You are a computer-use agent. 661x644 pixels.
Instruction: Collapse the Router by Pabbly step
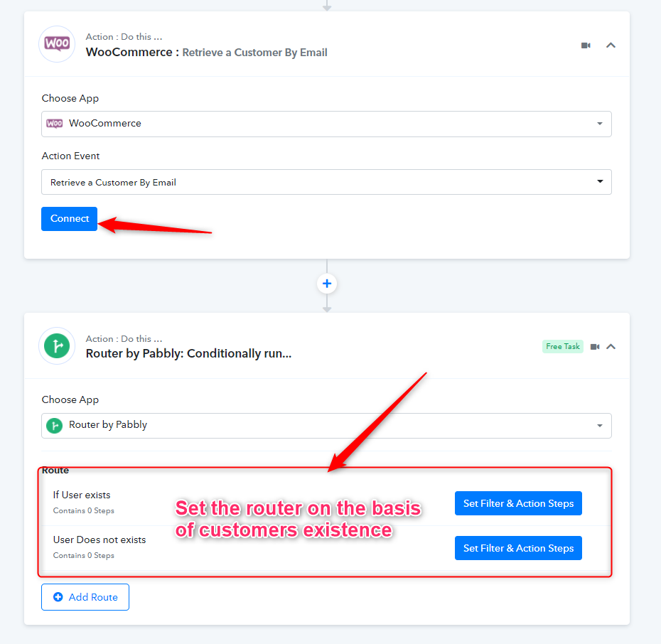(611, 346)
